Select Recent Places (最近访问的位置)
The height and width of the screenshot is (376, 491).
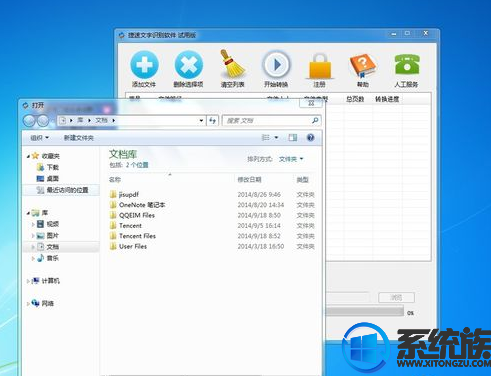coord(62,190)
